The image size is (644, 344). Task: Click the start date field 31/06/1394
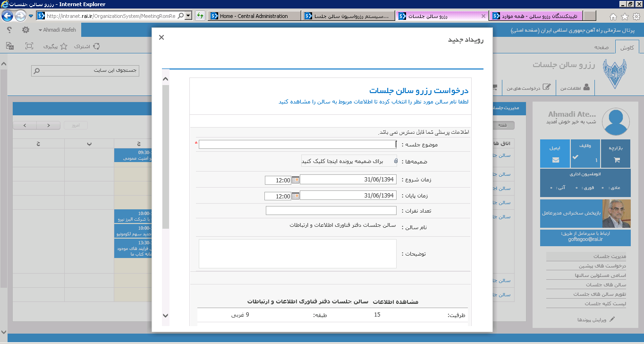[x=348, y=180]
